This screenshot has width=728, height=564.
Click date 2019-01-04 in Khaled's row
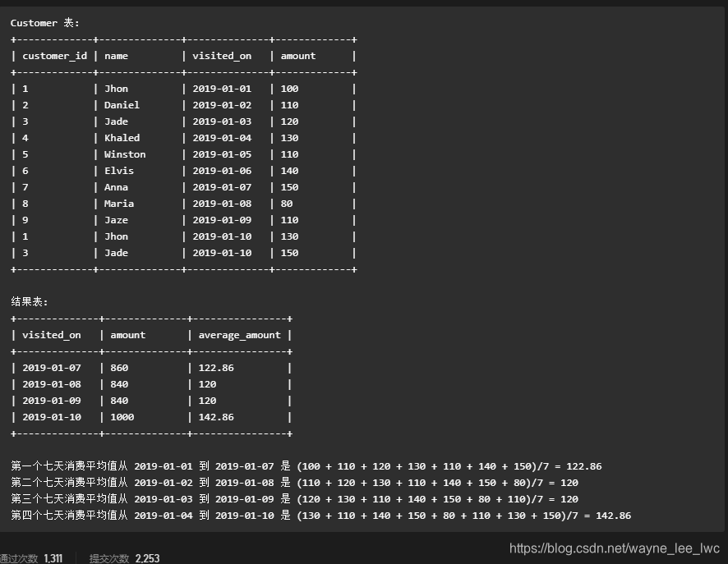click(x=222, y=138)
